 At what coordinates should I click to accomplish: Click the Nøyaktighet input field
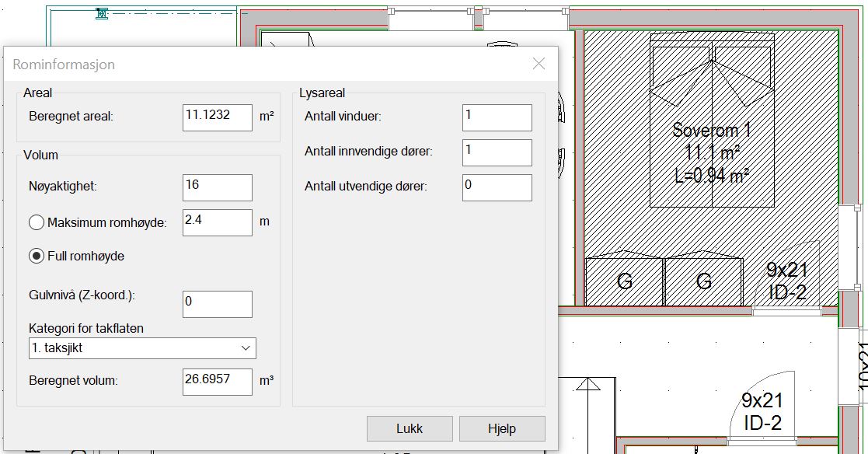coord(218,187)
